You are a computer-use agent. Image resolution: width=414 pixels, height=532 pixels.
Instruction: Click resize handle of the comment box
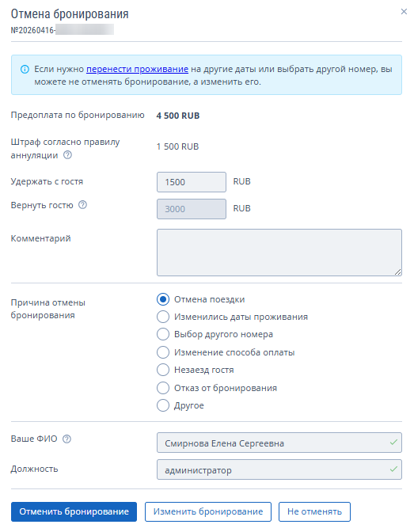coord(398,272)
